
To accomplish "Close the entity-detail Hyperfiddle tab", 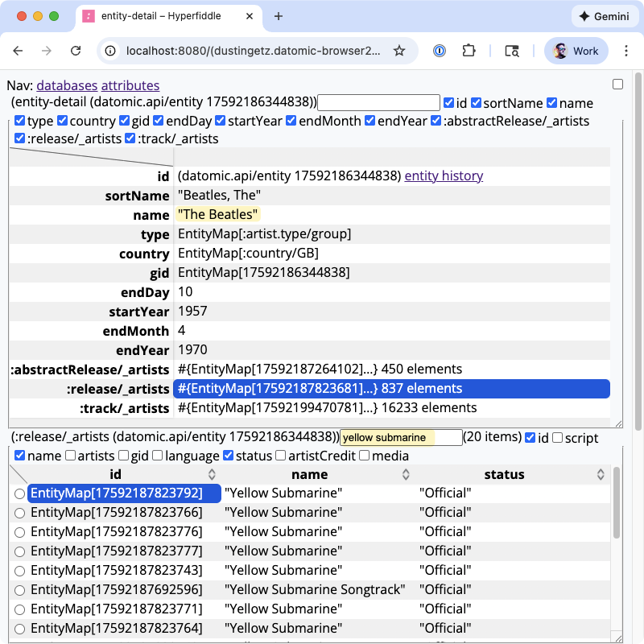I will (x=250, y=16).
